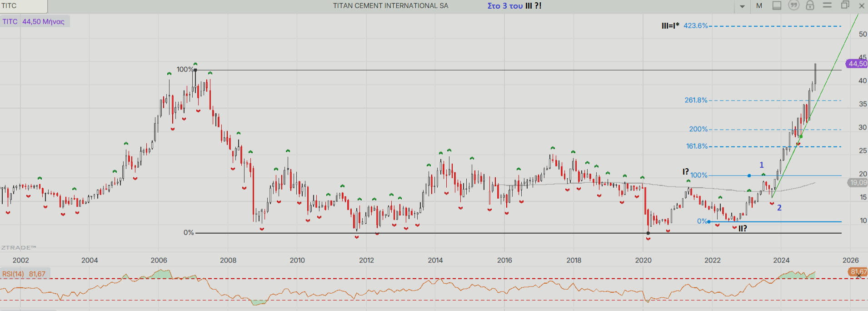Open the chart title dropdown arrow
Image resolution: width=868 pixels, height=311 pixels.
[x=742, y=6]
